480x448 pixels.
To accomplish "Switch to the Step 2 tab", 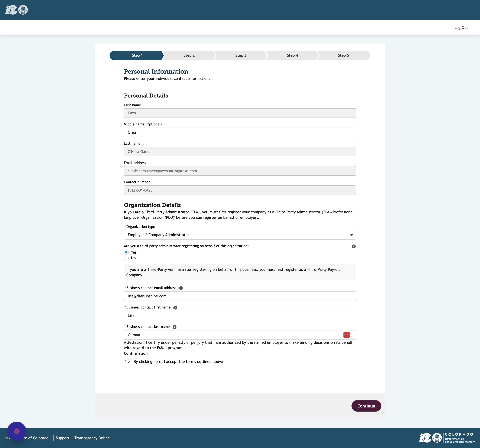I will tap(189, 55).
